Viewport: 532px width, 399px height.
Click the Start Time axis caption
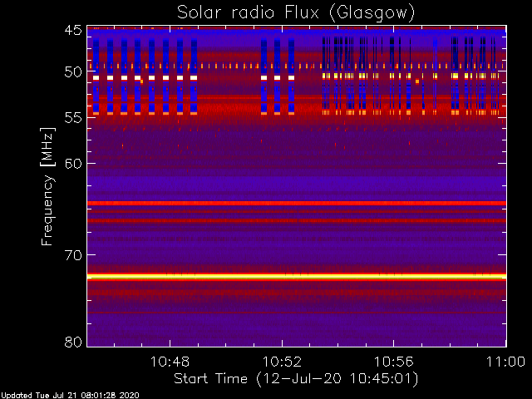(x=296, y=379)
